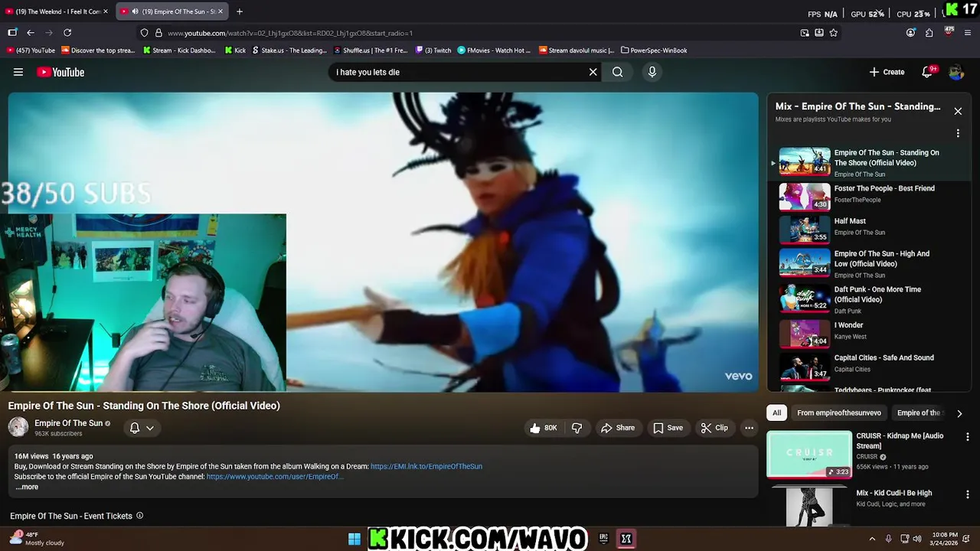Expand description with ...more

point(27,487)
